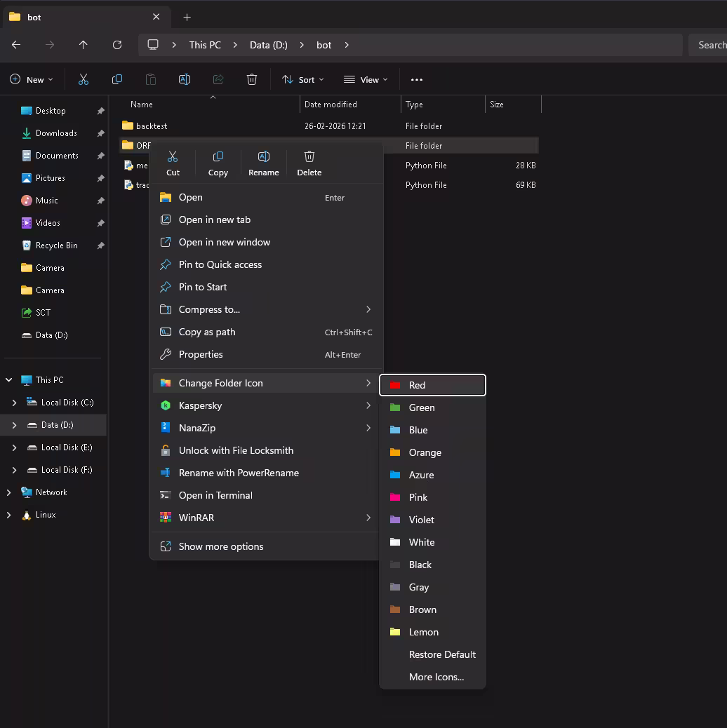Apply the Blue folder icon color

click(x=432, y=430)
